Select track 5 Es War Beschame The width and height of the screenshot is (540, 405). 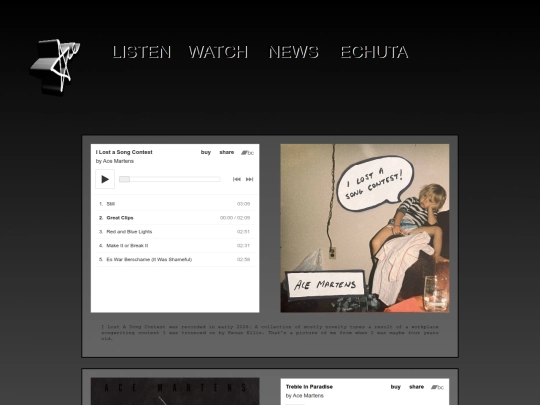175,259
